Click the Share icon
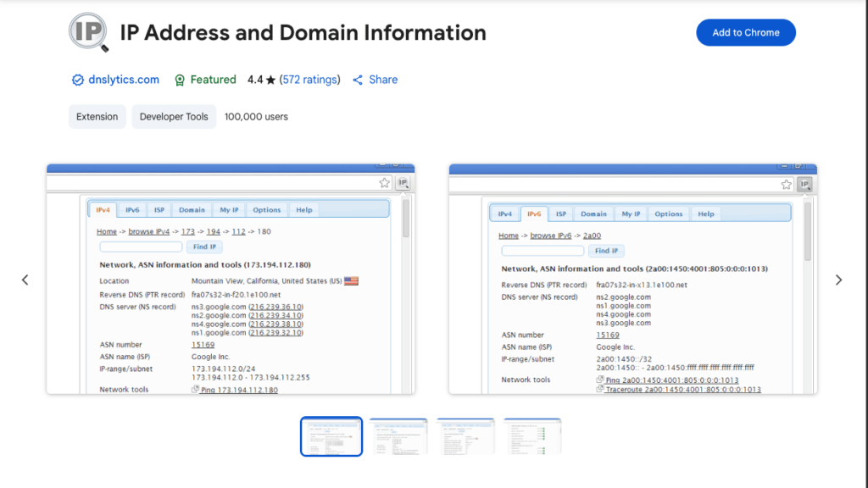The image size is (868, 488). click(x=357, y=80)
